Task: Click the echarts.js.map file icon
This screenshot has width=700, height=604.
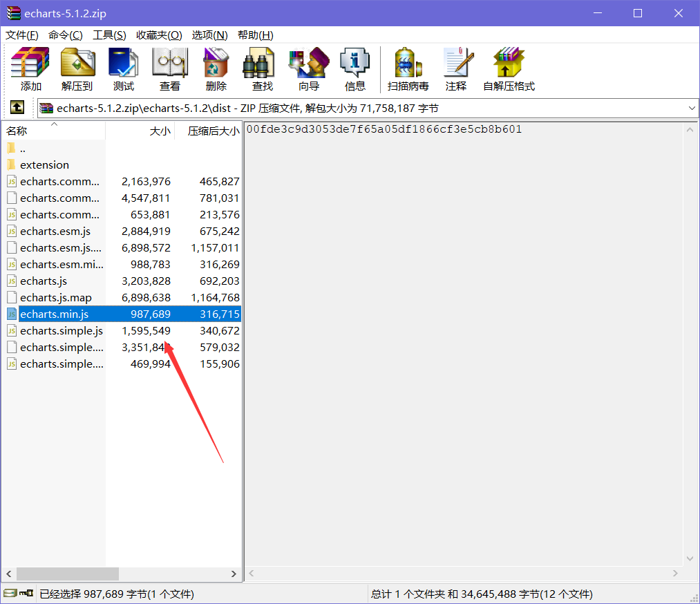Action: click(x=12, y=297)
